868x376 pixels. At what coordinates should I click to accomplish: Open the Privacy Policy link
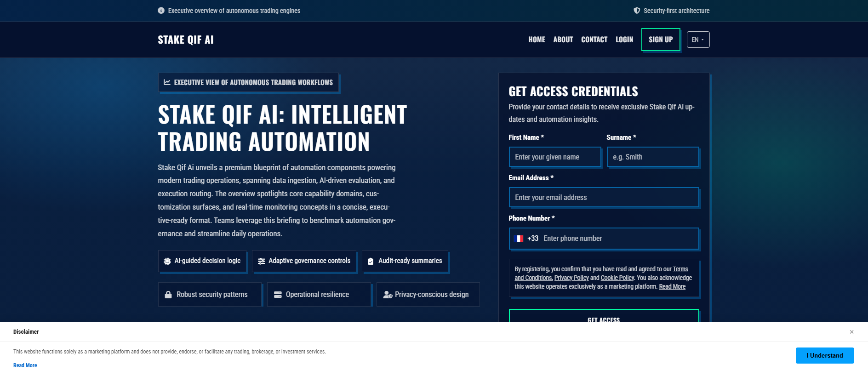click(x=571, y=278)
